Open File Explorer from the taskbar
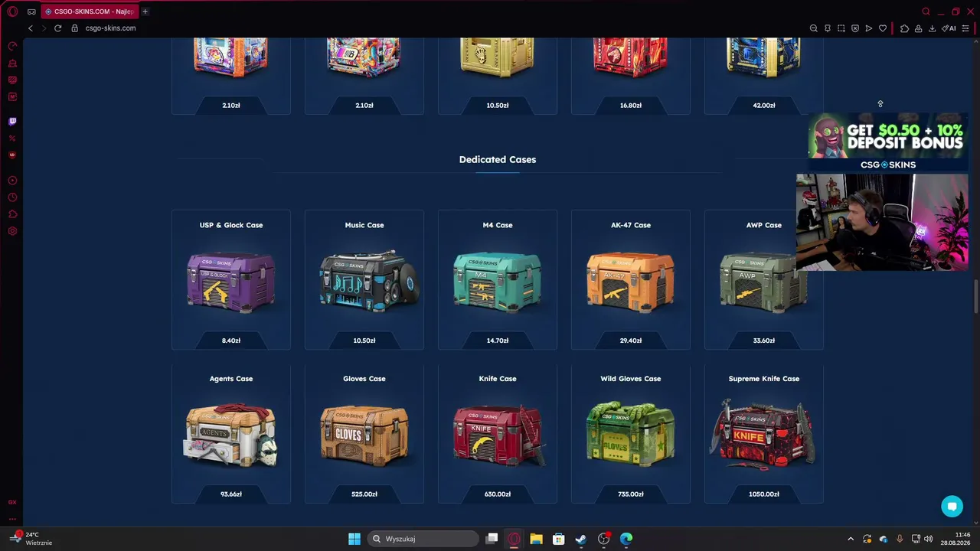 point(536,539)
